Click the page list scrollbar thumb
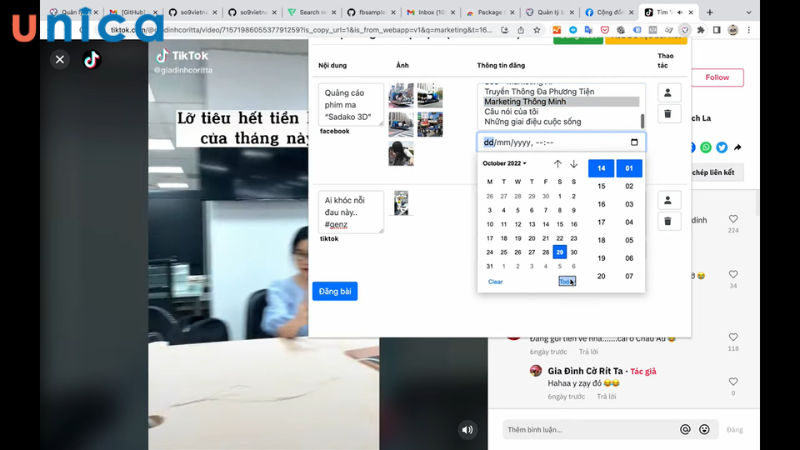800x450 pixels. [642, 121]
